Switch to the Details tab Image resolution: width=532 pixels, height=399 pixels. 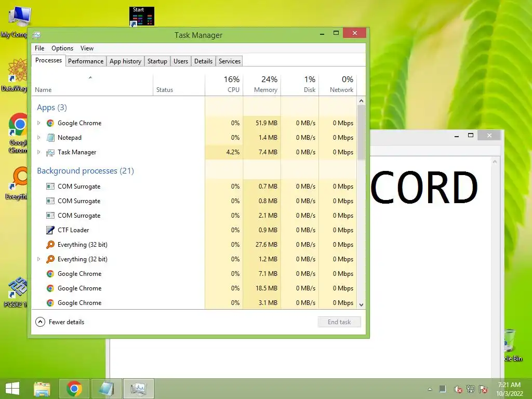pyautogui.click(x=203, y=61)
